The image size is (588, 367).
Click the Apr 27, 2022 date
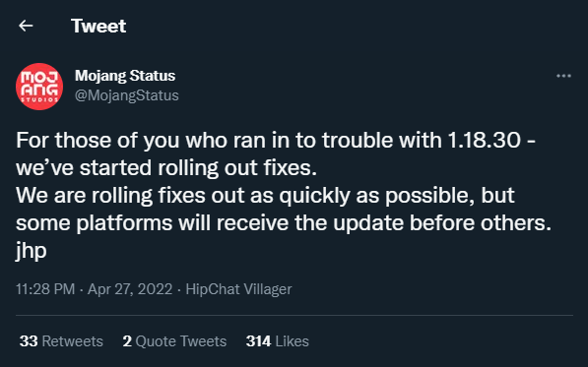point(130,289)
